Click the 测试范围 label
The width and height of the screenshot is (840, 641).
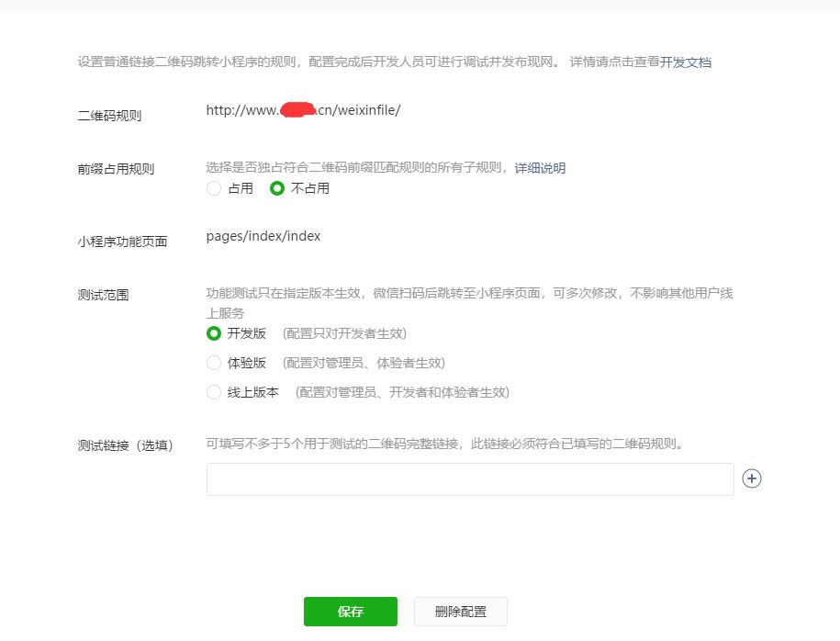point(103,296)
